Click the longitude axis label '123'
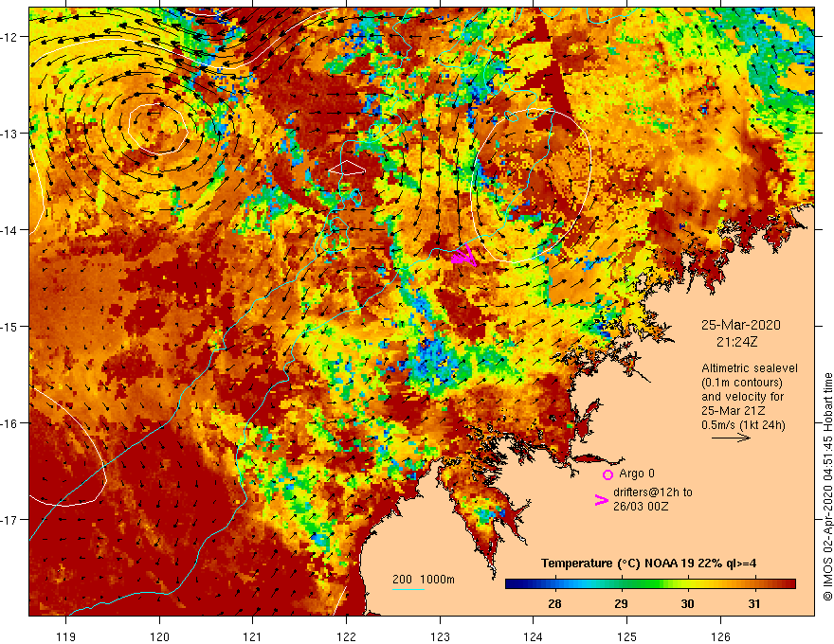This screenshot has height=644, width=834. 440,636
